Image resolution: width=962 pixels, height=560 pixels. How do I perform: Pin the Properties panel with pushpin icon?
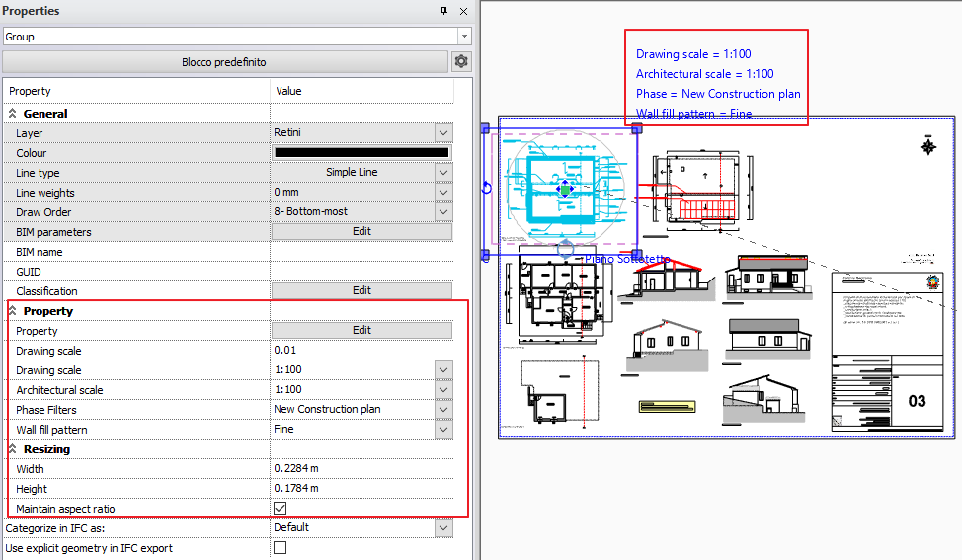pos(443,11)
